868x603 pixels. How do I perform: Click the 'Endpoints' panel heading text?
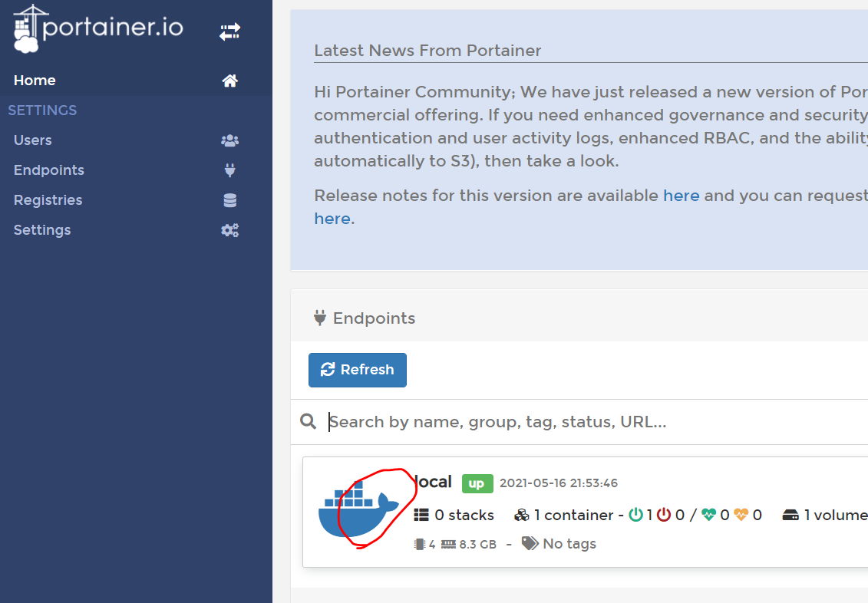click(x=375, y=318)
